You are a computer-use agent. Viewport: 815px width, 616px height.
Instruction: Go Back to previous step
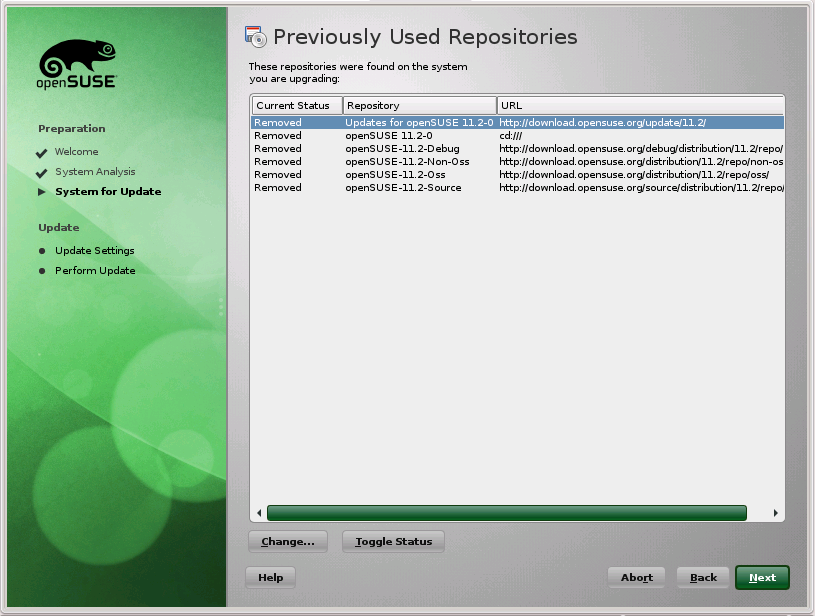pos(703,578)
